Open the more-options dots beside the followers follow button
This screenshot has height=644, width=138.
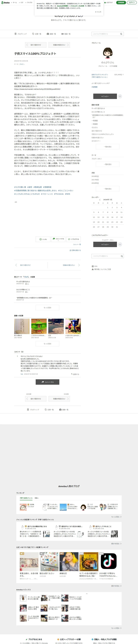click(x=120, y=244)
